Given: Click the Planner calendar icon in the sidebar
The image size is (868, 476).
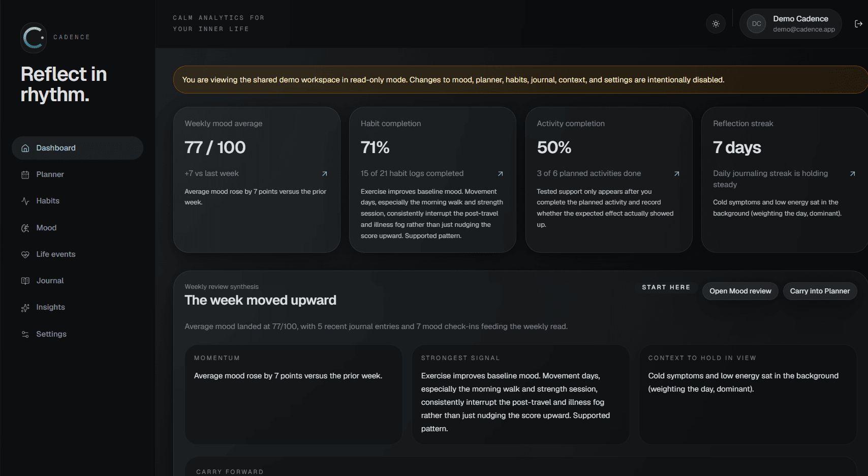Looking at the screenshot, I should [x=25, y=175].
